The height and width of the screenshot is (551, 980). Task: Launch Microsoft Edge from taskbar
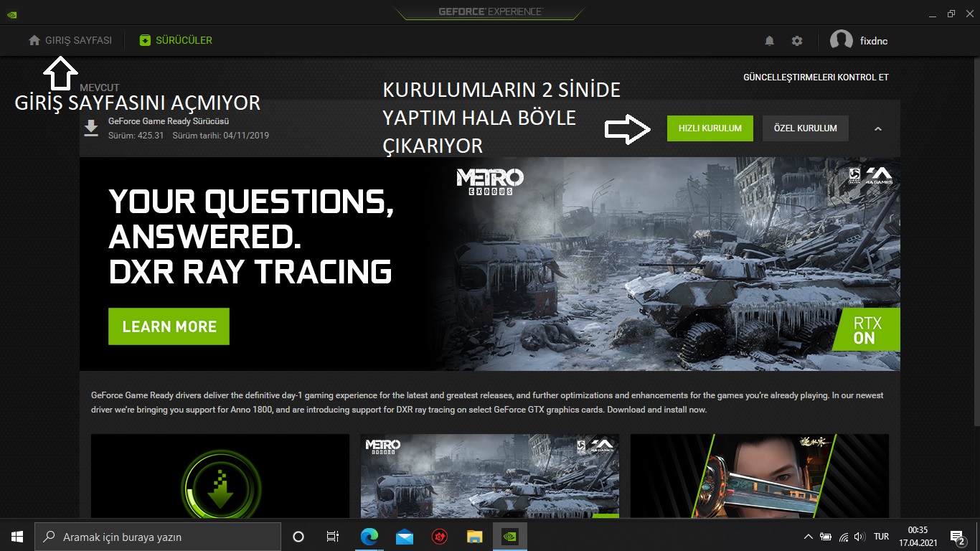coord(369,537)
